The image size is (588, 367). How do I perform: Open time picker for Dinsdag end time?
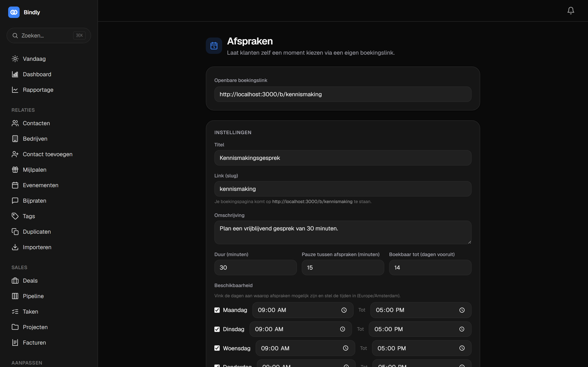(462, 329)
